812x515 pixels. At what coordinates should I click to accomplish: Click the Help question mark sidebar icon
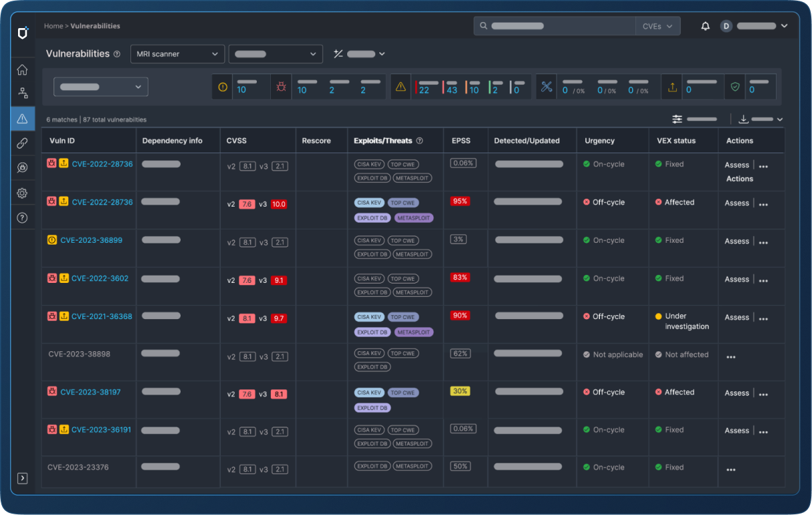coord(22,217)
